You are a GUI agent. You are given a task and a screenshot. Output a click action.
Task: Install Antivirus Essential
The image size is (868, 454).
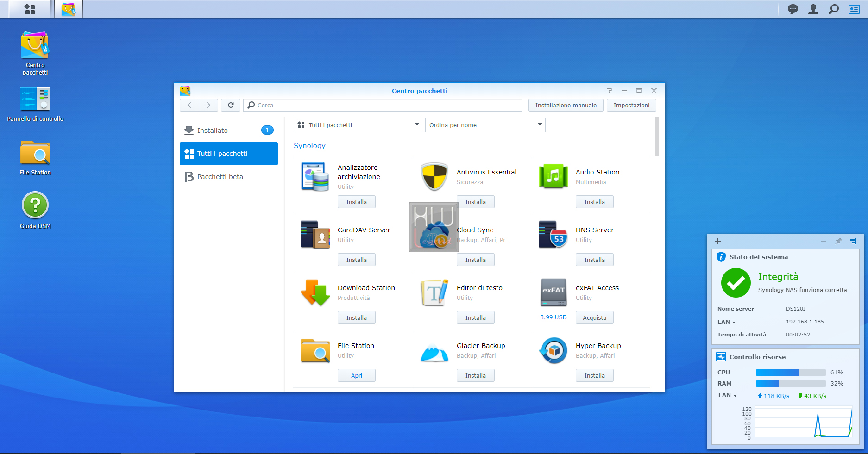pos(476,202)
